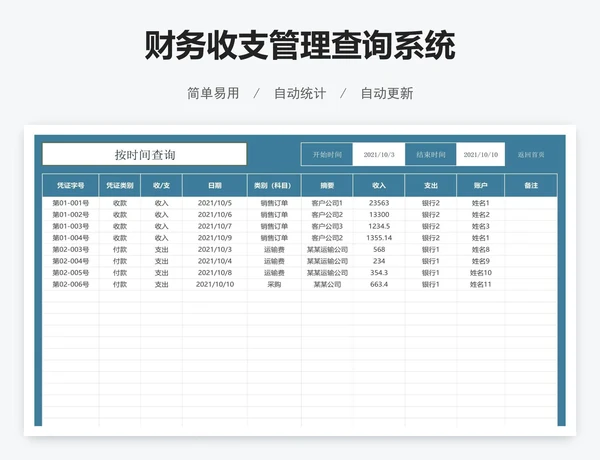Click amount cell 234
Viewport: 600px width, 460px height.
click(x=379, y=261)
